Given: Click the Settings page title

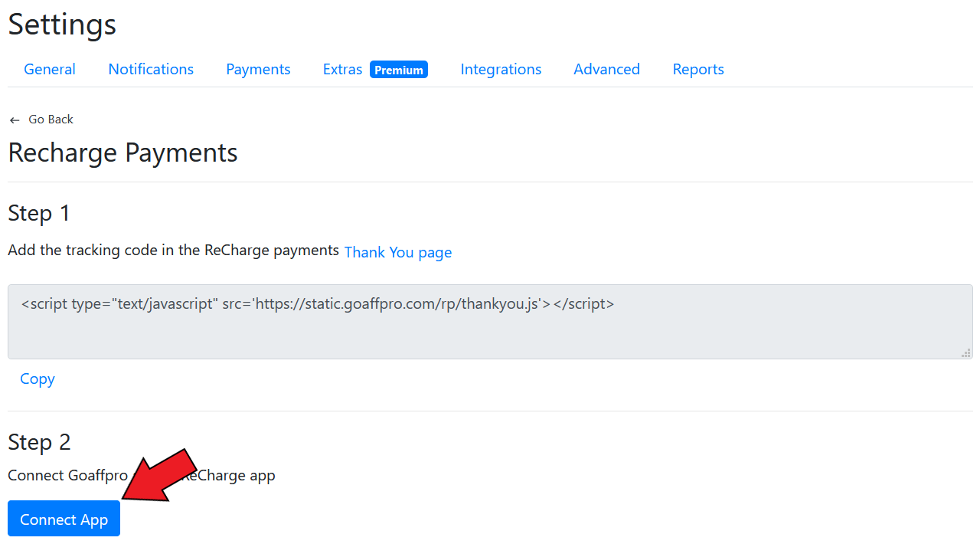Looking at the screenshot, I should tap(62, 25).
